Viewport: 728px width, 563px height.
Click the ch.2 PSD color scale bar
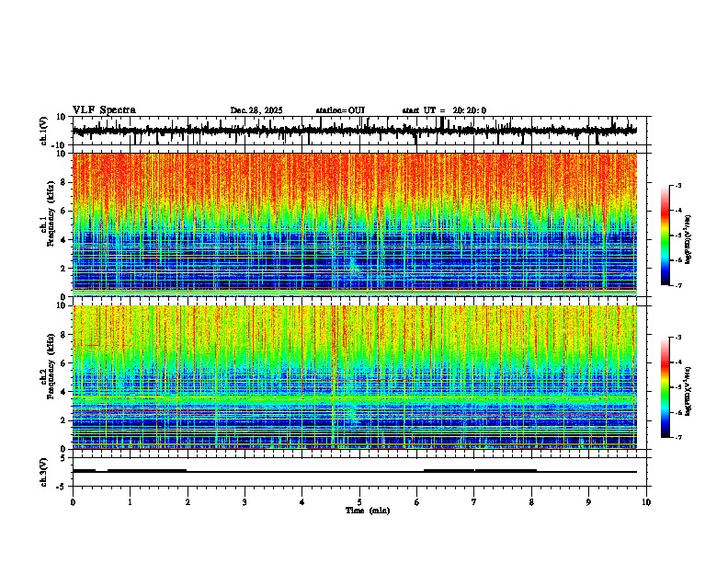[x=665, y=387]
